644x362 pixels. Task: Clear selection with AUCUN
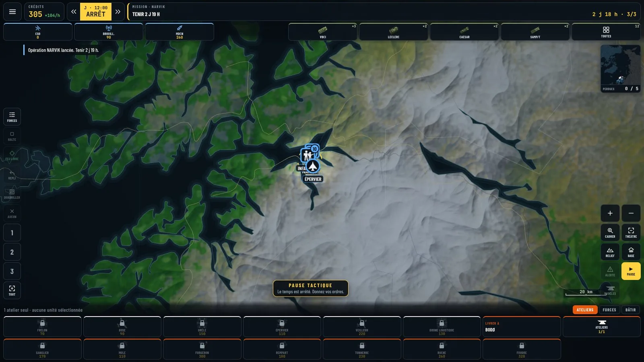coord(12,213)
